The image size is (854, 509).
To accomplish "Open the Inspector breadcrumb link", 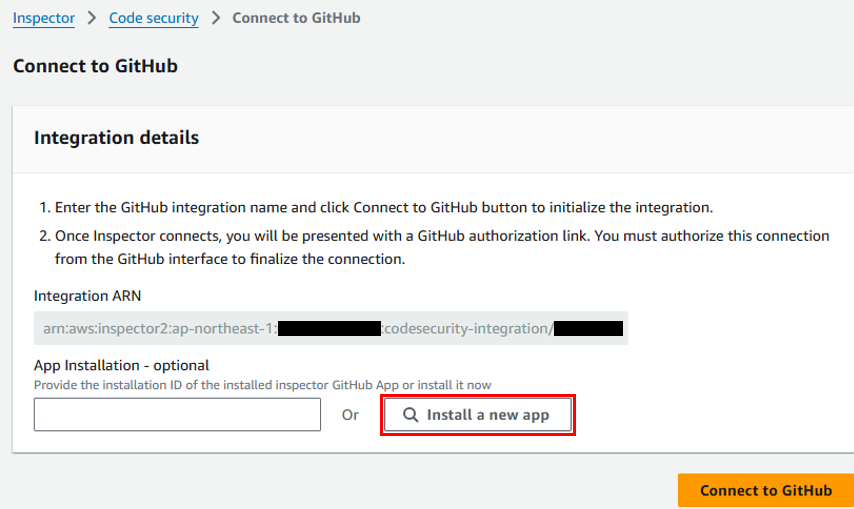I will tap(44, 18).
